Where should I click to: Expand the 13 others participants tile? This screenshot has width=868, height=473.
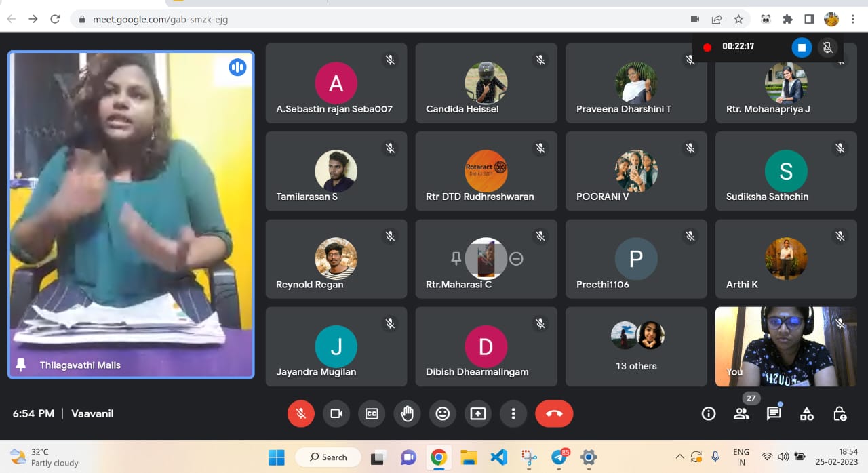pyautogui.click(x=636, y=346)
